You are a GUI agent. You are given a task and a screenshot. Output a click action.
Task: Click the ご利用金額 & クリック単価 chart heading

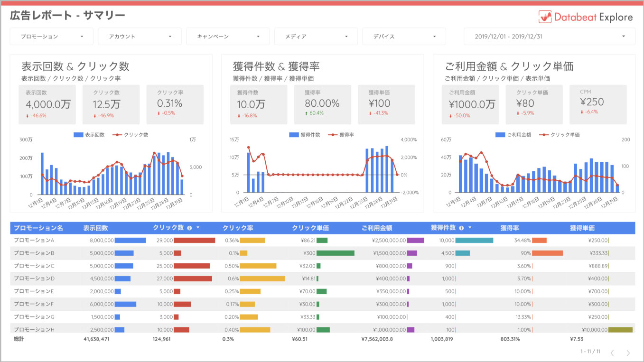[510, 66]
